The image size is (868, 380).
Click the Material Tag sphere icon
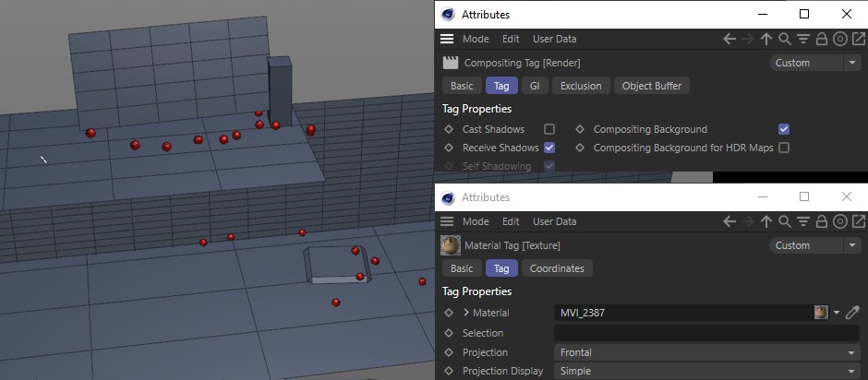coord(451,245)
